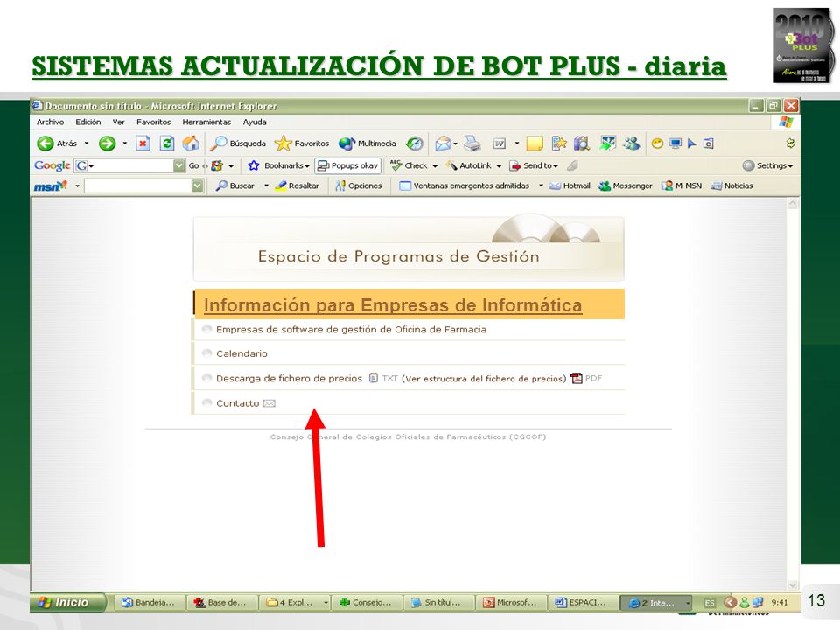This screenshot has width=840, height=630.
Task: Open Empresas de software de gestión link
Action: tap(351, 330)
